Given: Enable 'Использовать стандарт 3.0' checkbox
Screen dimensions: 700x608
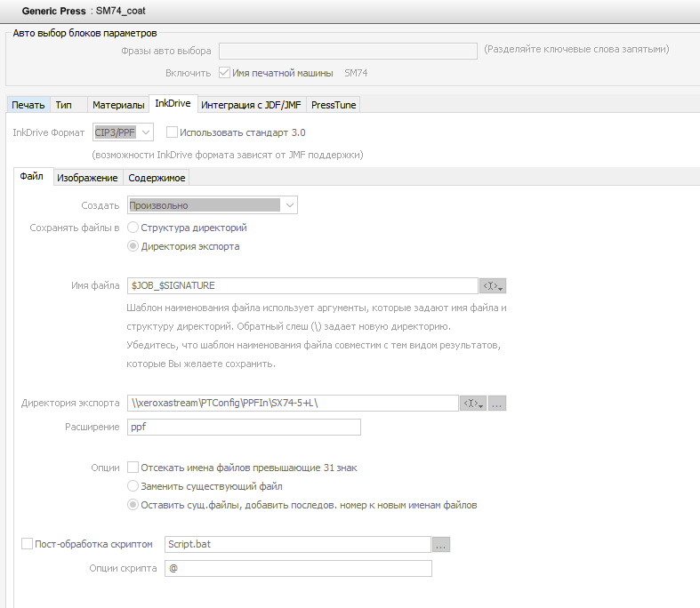Looking at the screenshot, I should tap(172, 132).
